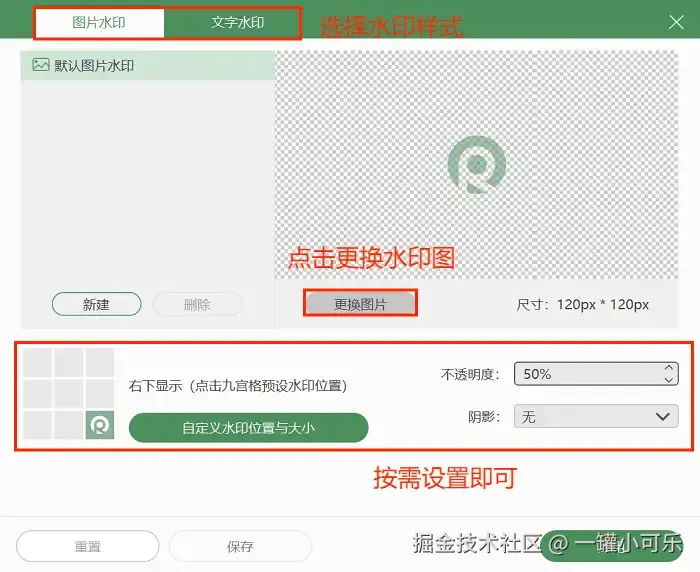Open the 阴影 dropdown showing 无
700x572 pixels.
pyautogui.click(x=596, y=417)
